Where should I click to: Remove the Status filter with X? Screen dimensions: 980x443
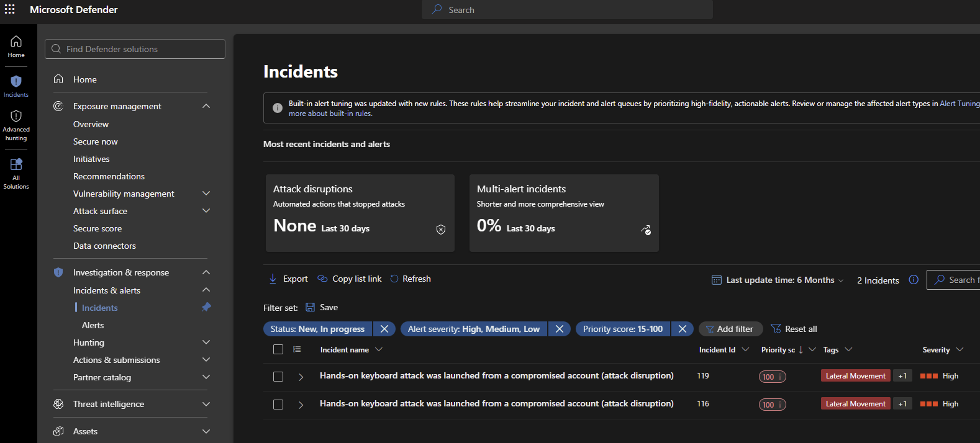384,329
